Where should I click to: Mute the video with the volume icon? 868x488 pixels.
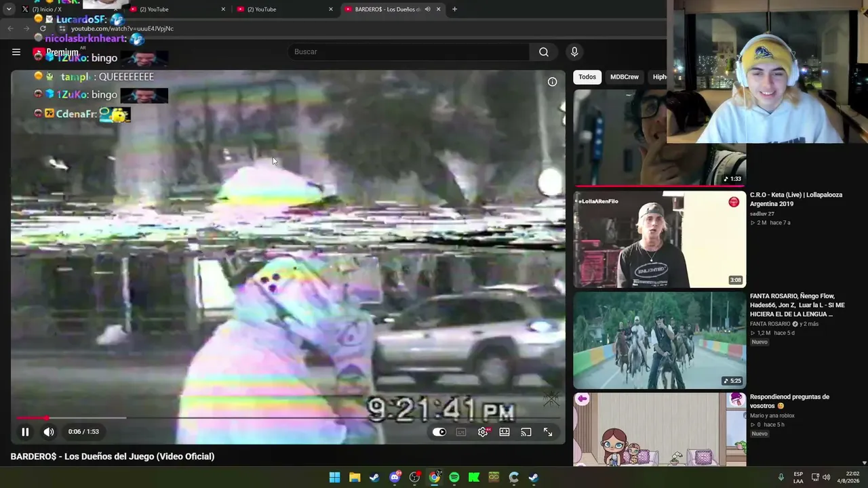pyautogui.click(x=49, y=432)
